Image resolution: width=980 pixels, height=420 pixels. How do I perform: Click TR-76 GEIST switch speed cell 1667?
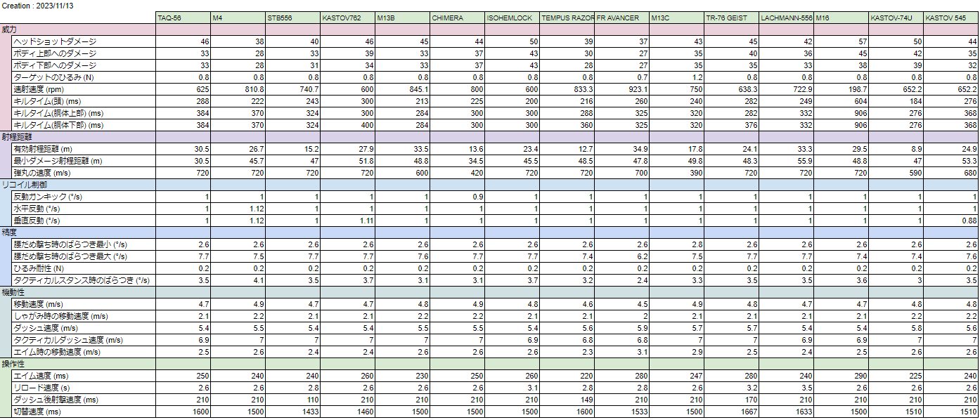731,412
